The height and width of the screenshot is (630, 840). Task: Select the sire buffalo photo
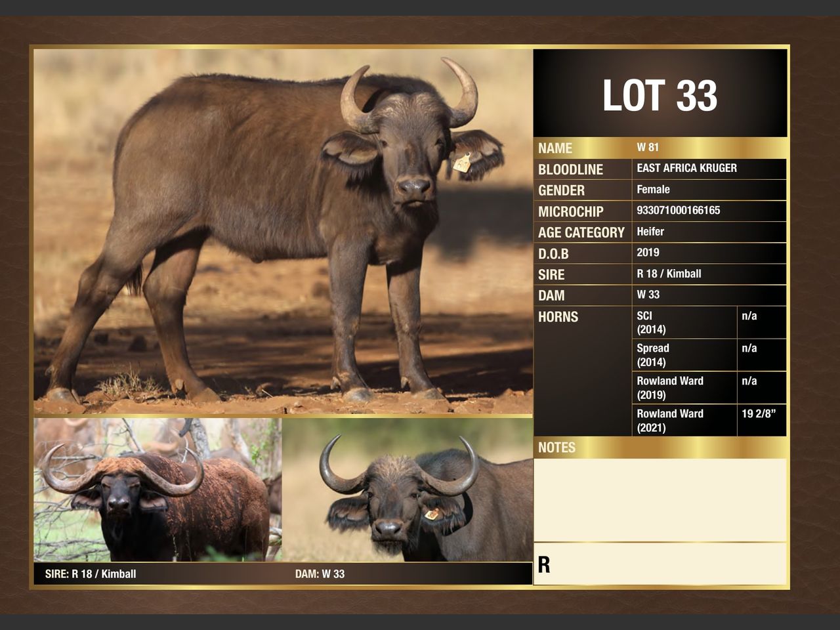click(157, 490)
